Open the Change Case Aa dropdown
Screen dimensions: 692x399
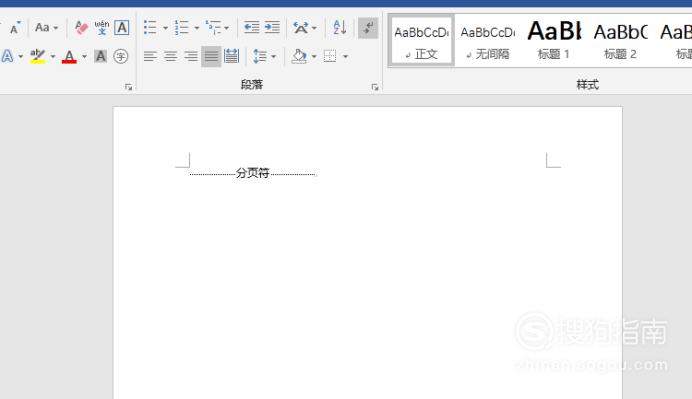[x=46, y=28]
